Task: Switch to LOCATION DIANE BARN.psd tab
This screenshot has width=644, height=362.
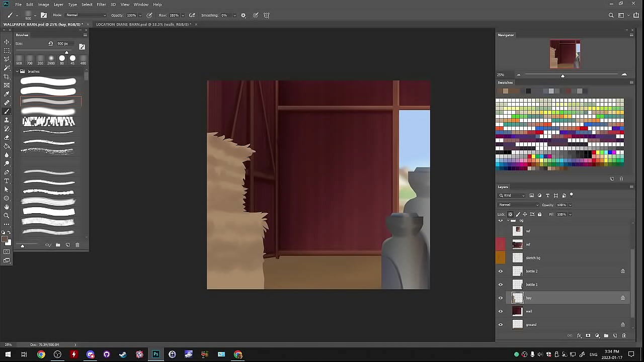Action: coord(142,24)
